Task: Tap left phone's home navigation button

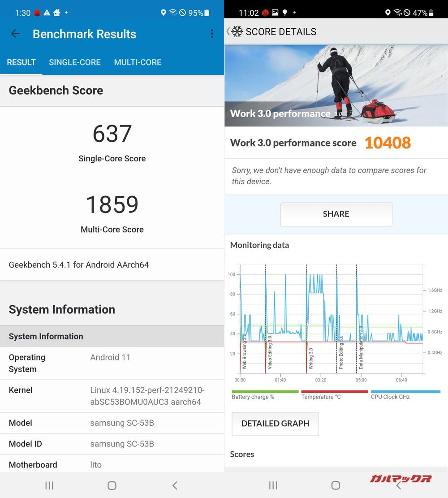Action: coord(112,485)
